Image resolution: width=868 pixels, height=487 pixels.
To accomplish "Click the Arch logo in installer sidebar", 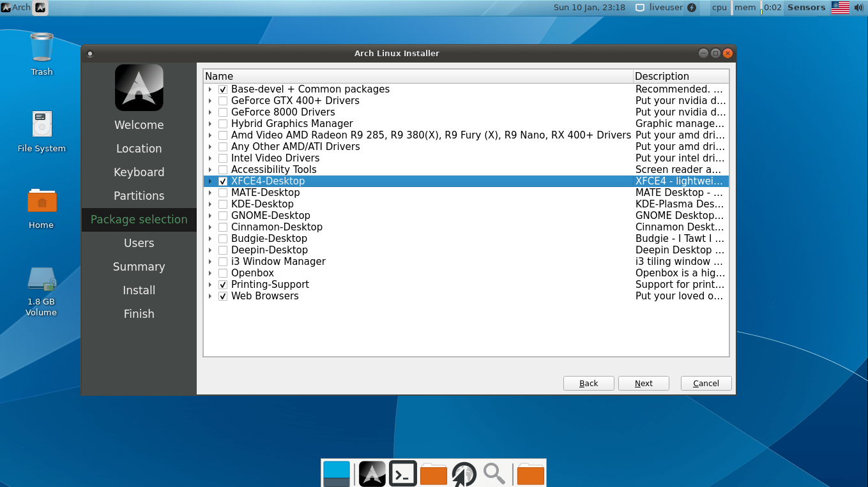I will click(139, 87).
